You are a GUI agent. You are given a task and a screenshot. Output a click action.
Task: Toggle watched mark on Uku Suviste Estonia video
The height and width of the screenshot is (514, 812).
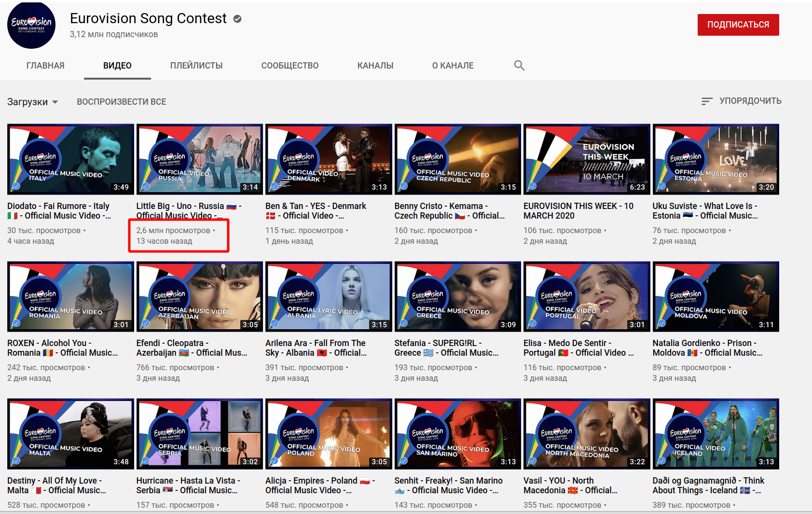661,187
